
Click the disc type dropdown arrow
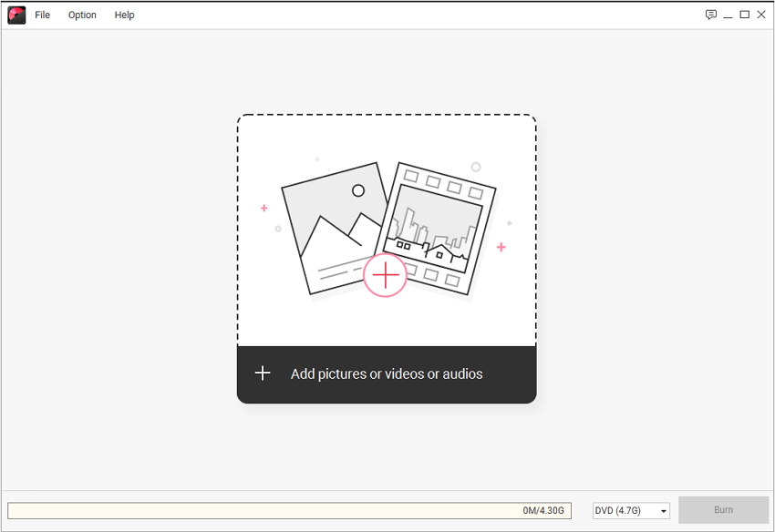coord(663,511)
